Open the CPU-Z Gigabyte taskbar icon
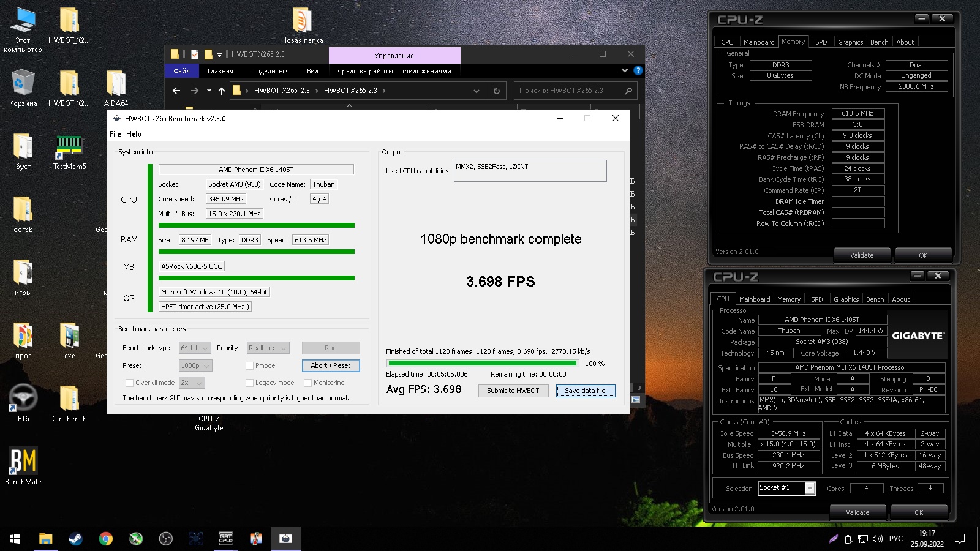 click(x=226, y=539)
